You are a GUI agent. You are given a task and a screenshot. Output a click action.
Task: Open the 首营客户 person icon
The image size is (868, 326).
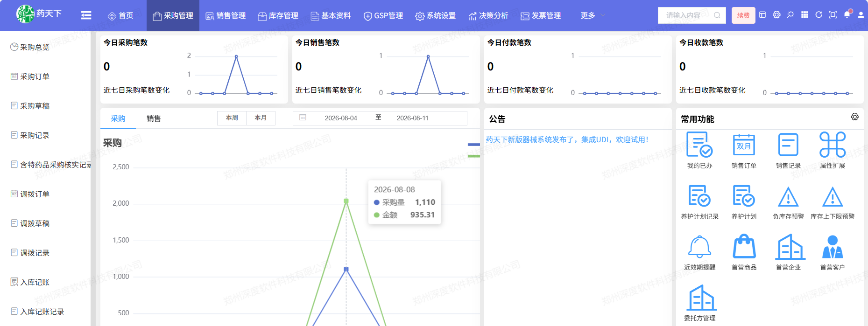pyautogui.click(x=833, y=247)
